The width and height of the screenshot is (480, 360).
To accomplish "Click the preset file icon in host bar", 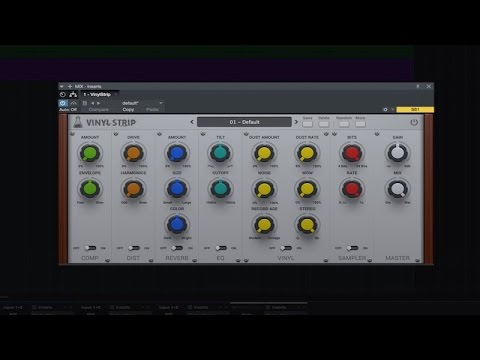I will point(85,103).
